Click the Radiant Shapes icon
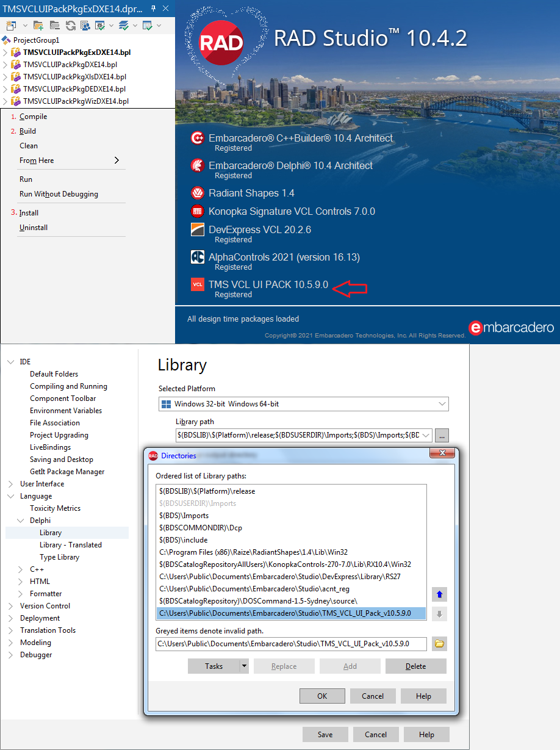 pos(198,193)
